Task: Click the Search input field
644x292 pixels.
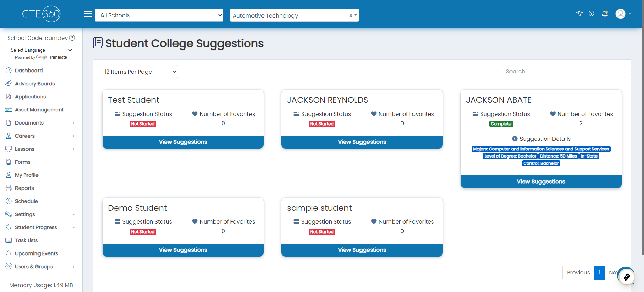Action: click(563, 72)
